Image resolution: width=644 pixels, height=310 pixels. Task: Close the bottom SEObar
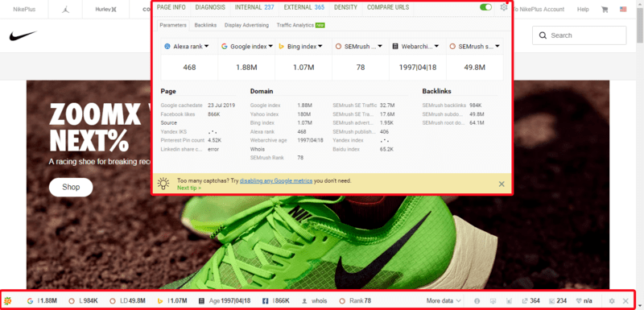coord(625,301)
